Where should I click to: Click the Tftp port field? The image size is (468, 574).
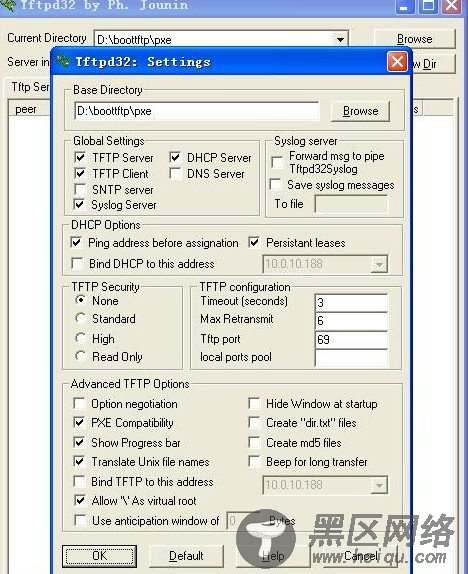point(351,340)
